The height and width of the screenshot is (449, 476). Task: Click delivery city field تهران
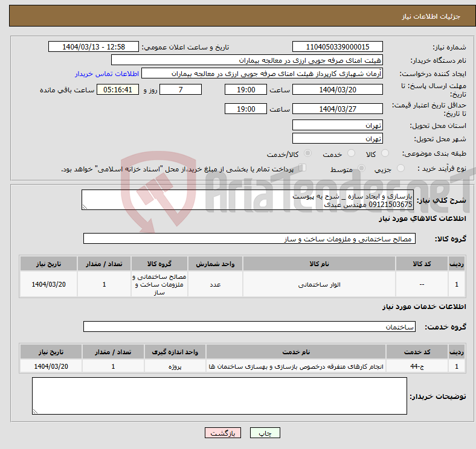337,138
